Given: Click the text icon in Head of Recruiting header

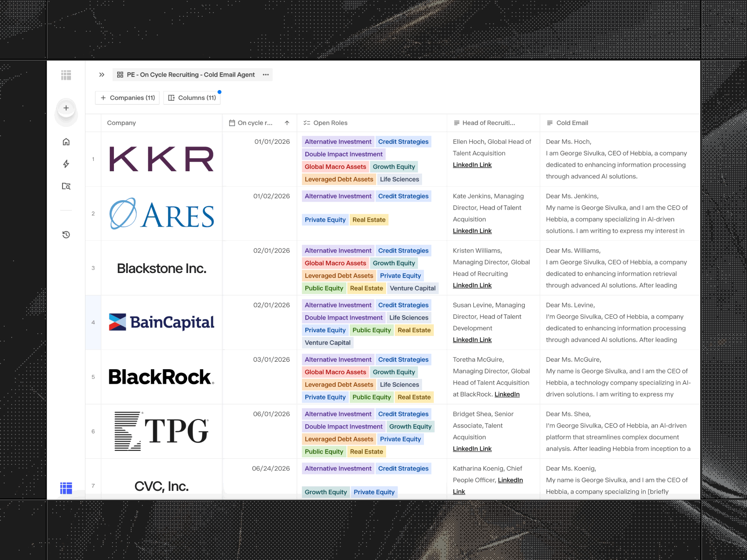Looking at the screenshot, I should (457, 123).
